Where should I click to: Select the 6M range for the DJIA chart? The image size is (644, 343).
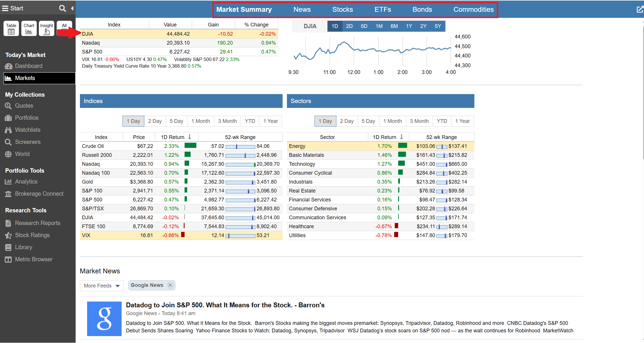(x=394, y=26)
